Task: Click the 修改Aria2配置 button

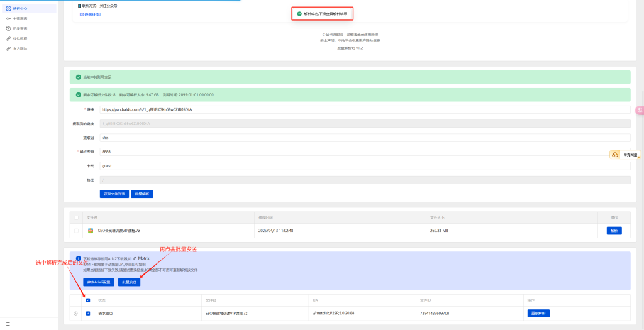Action: click(99, 282)
